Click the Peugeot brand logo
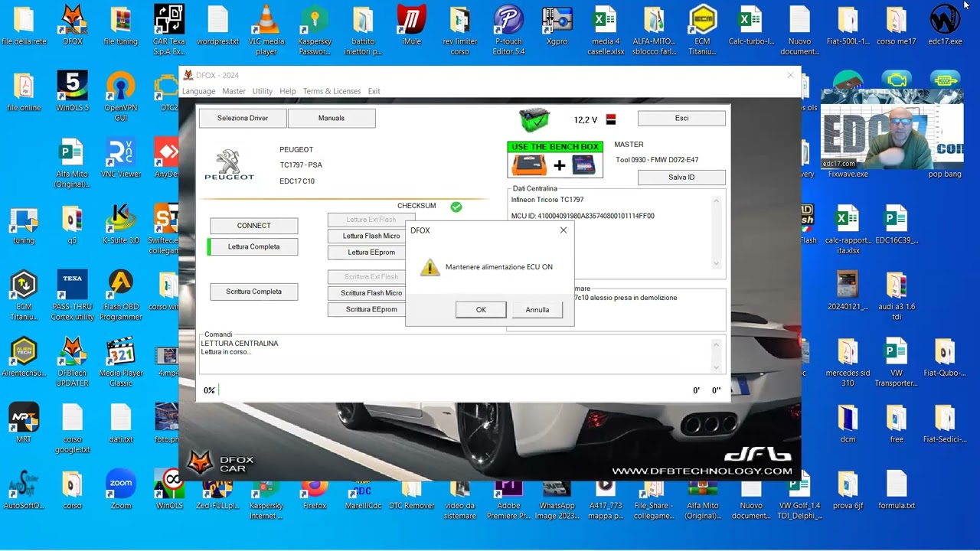This screenshot has height=551, width=980. (228, 165)
